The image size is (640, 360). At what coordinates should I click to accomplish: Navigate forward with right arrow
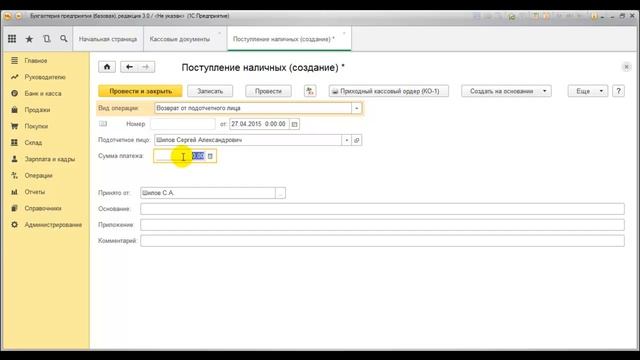(146, 67)
